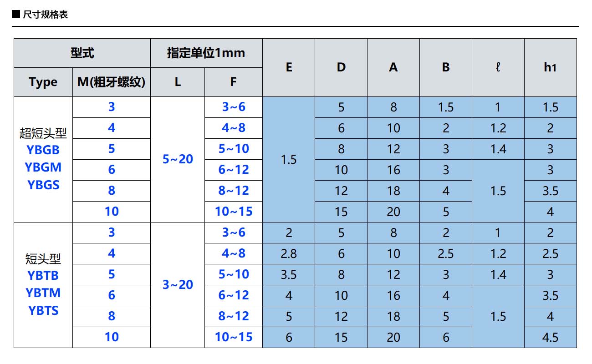Viewport: 592px width, 364px height.
Task: Select the M(粗牙螺纹) column header
Action: tap(112, 82)
